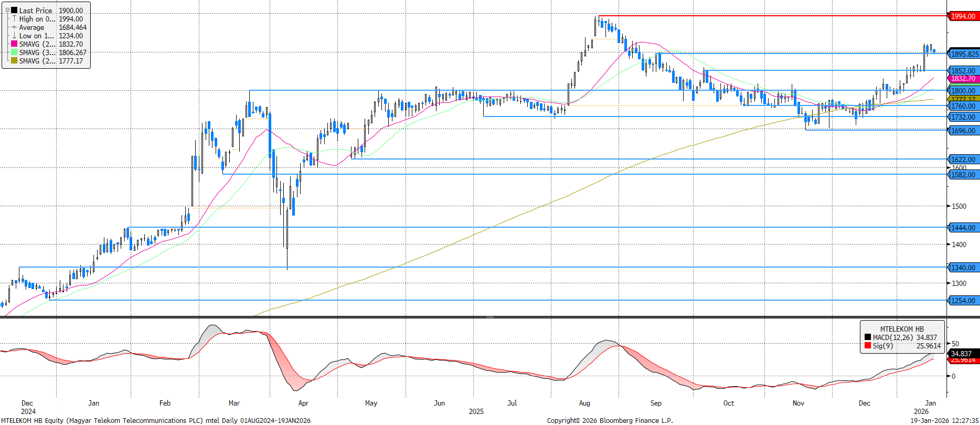
Task: Select the Average marker icon in legend
Action: pyautogui.click(x=14, y=27)
